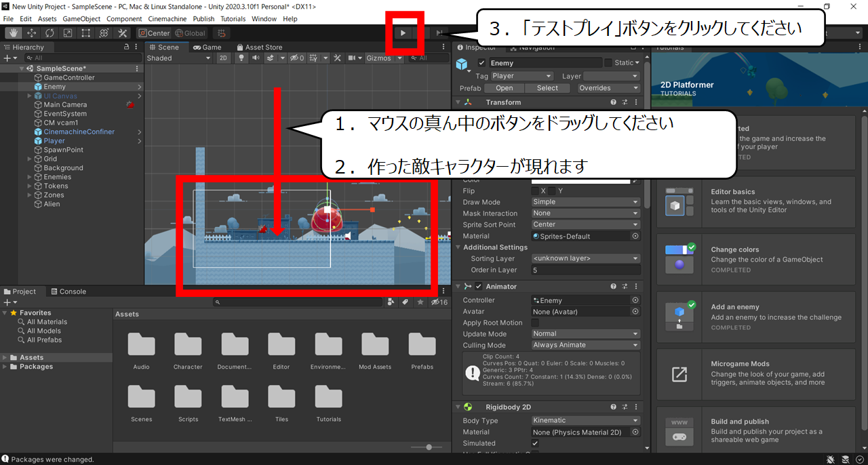Open Animator component kebab menu

636,286
